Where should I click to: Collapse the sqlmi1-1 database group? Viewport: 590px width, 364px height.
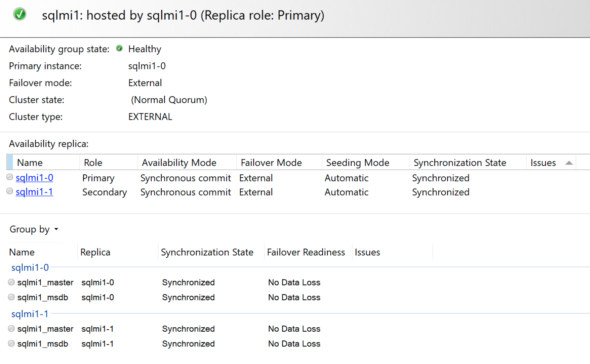tap(30, 314)
